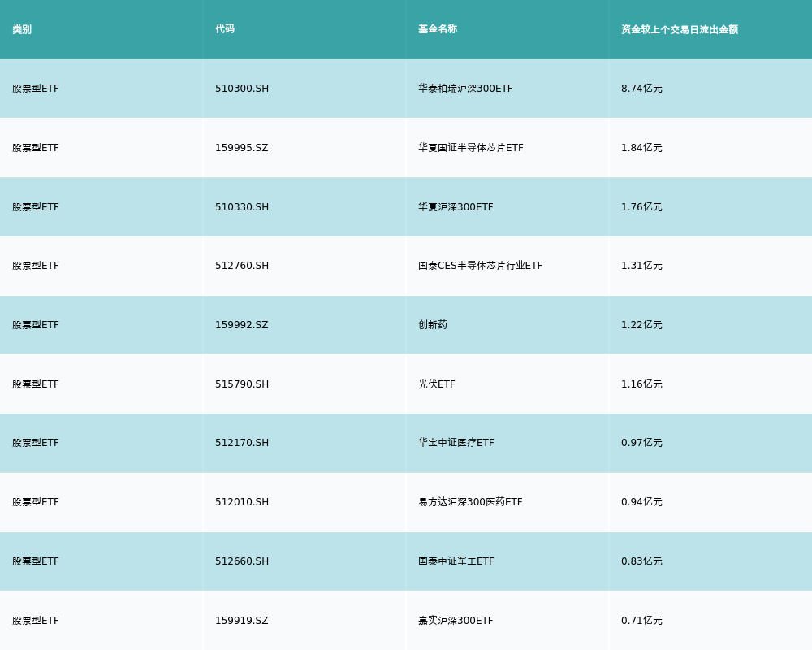Click the 1.16亿元 outflow value

click(x=641, y=384)
